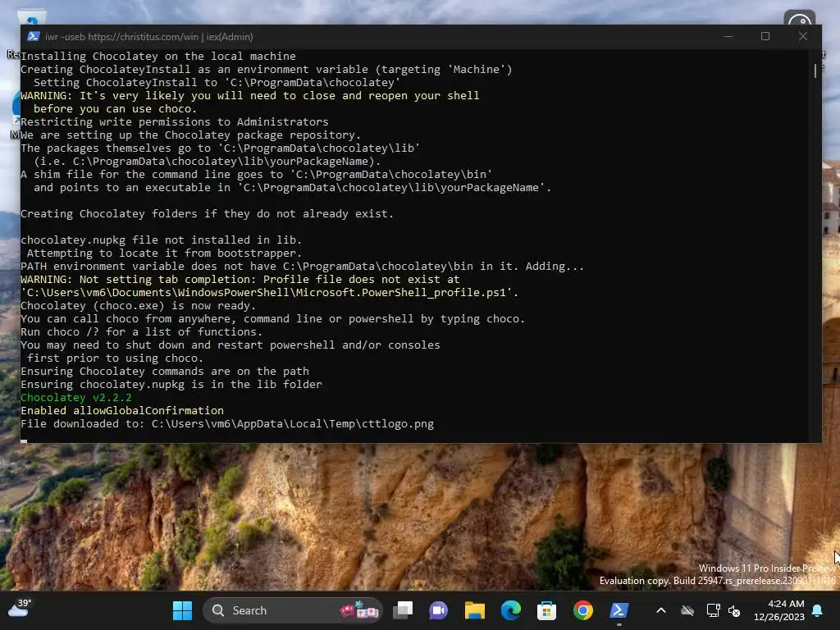Click the search highlights icon in the search box

coord(359,609)
